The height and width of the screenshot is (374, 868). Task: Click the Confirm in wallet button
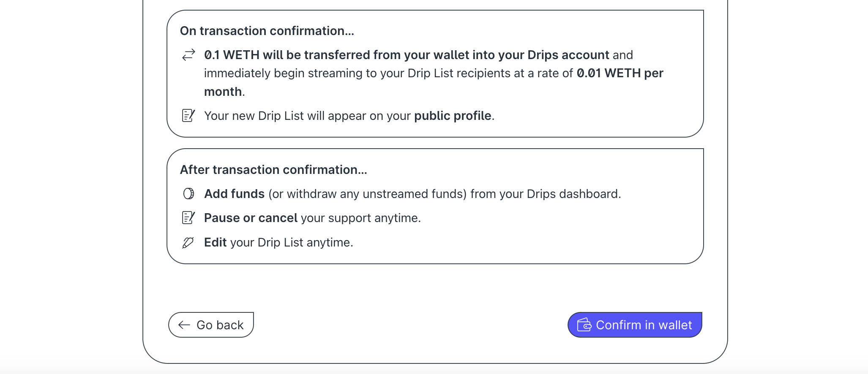coord(635,325)
